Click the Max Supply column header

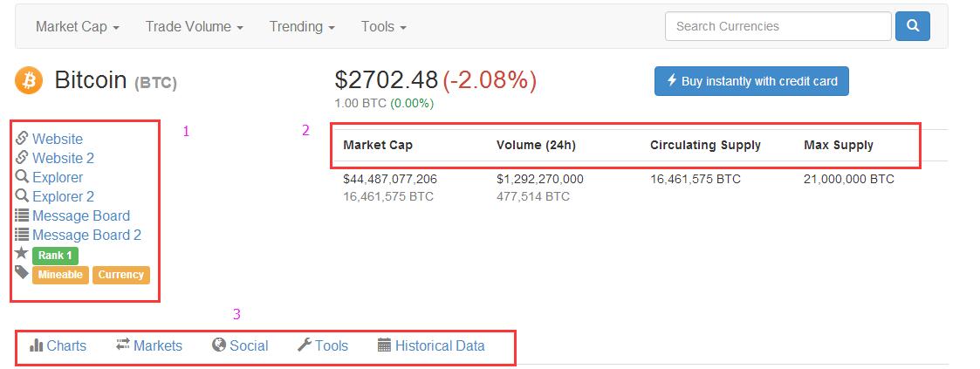839,145
